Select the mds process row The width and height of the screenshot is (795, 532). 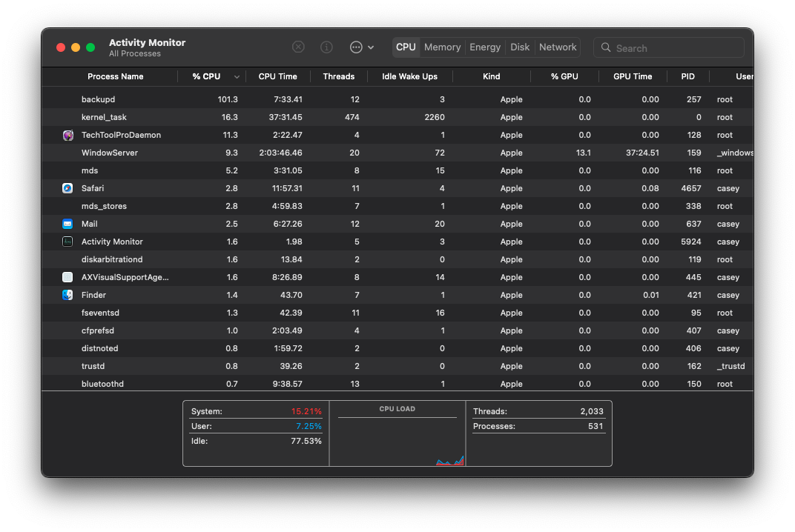[x=397, y=170]
